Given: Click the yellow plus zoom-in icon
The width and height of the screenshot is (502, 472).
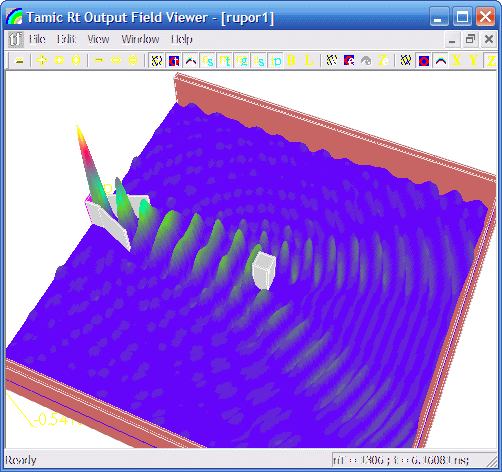Looking at the screenshot, I should (x=42, y=60).
